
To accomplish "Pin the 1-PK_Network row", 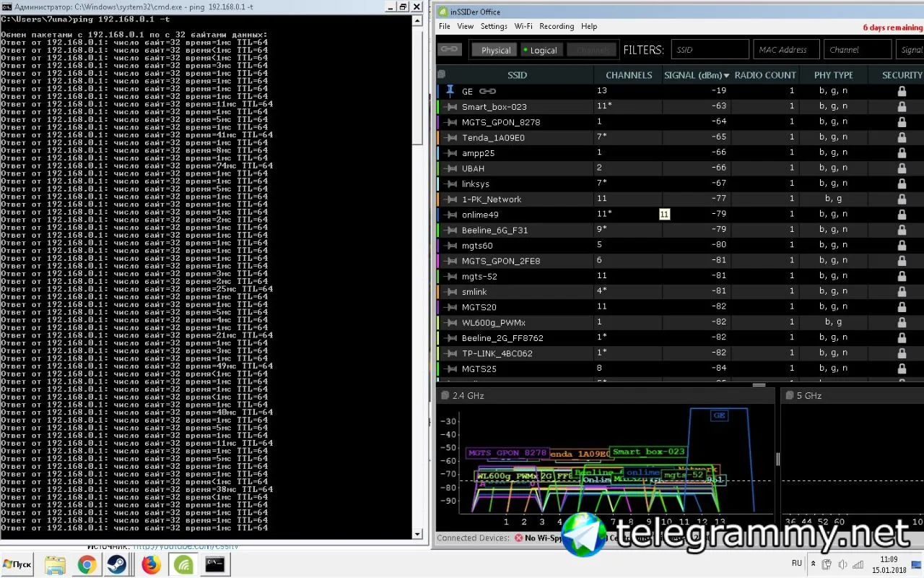I will point(451,199).
